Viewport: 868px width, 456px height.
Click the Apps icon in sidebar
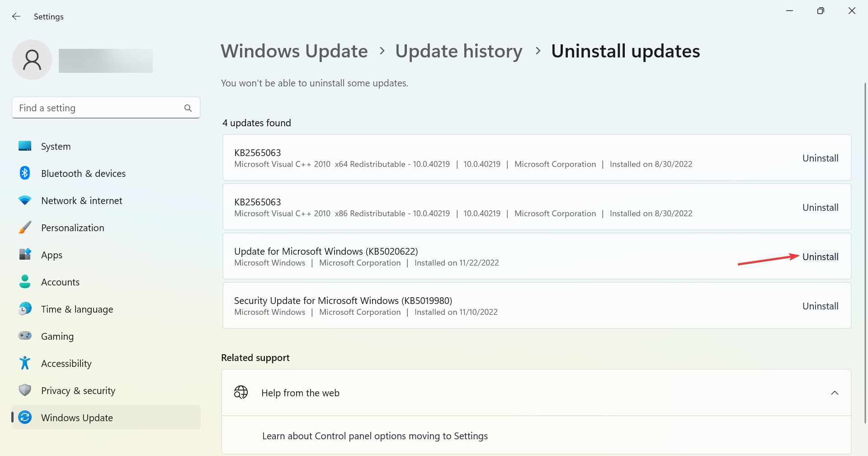click(x=25, y=254)
